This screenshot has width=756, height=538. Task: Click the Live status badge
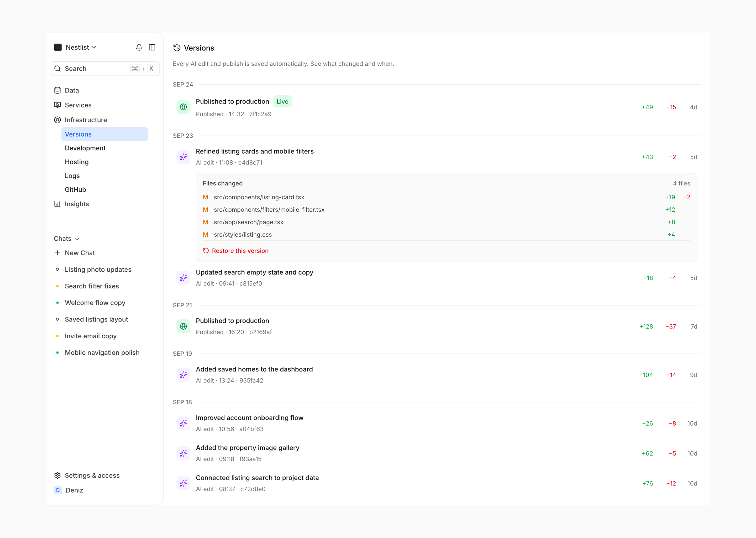(x=282, y=102)
